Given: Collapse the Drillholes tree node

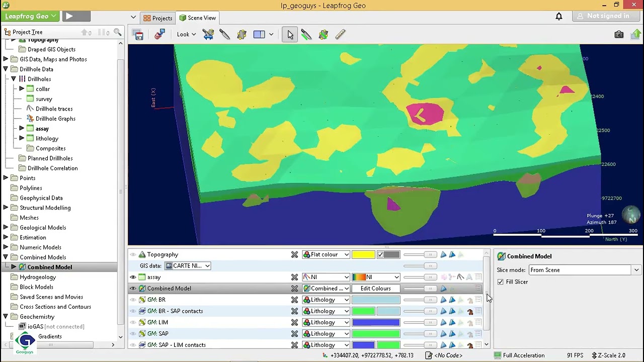Looking at the screenshot, I should point(14,79).
